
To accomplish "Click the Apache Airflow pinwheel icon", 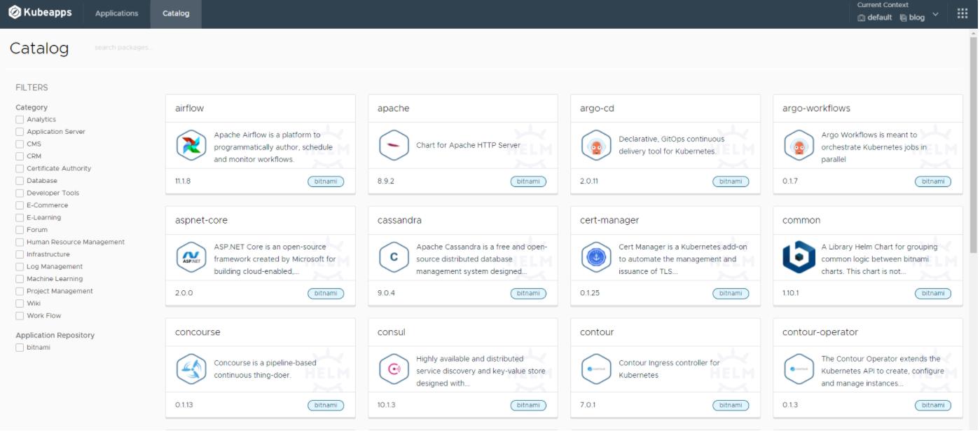I will click(x=191, y=146).
